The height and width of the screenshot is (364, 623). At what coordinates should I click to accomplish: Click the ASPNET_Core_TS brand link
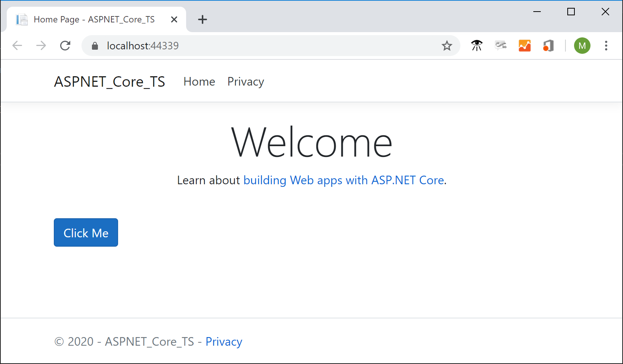point(110,81)
